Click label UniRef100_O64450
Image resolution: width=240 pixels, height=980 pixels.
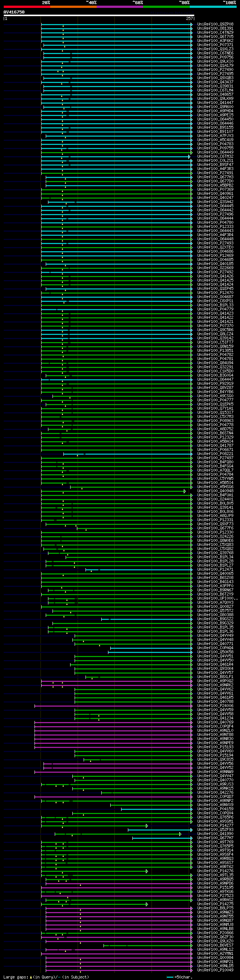pyautogui.click(x=215, y=119)
